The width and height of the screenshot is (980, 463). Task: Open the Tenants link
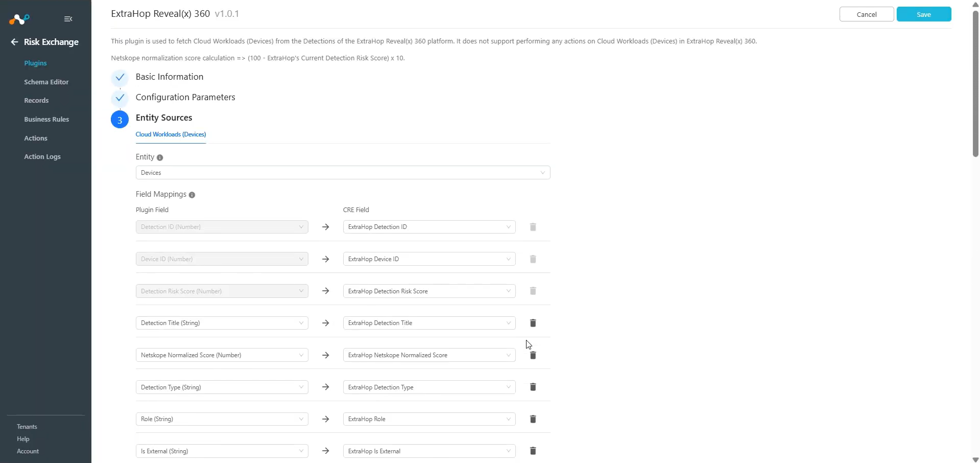coord(27,427)
